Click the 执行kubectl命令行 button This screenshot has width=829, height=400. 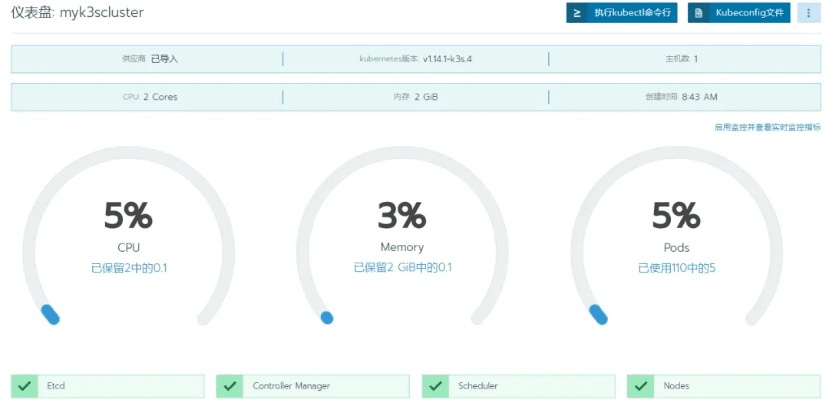tap(622, 13)
